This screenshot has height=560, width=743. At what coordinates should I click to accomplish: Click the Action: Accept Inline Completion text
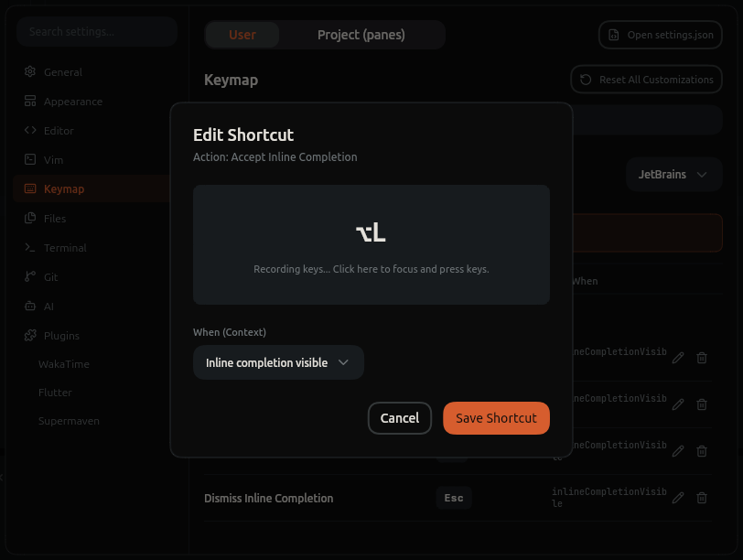[x=275, y=156]
